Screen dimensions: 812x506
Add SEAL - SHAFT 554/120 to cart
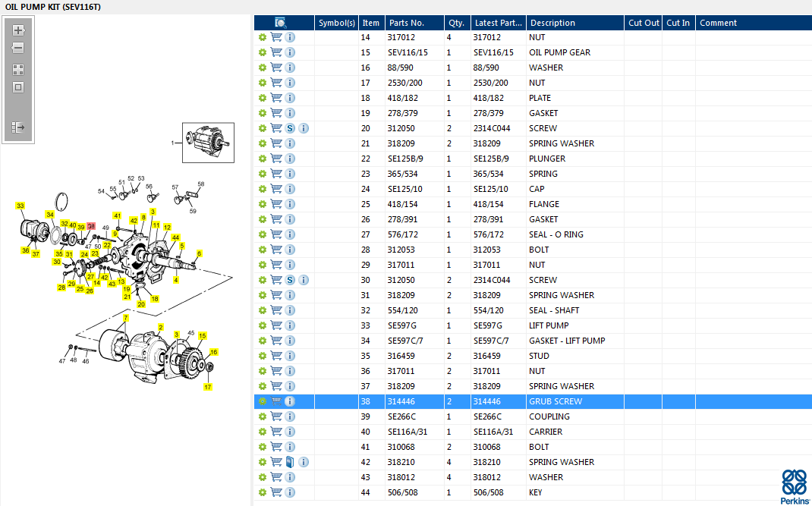click(x=276, y=310)
